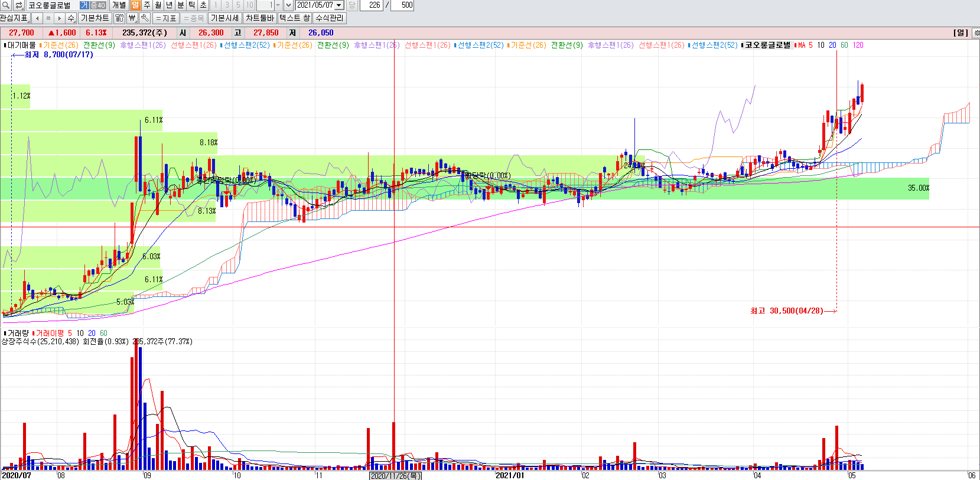The width and height of the screenshot is (980, 480).
Task: Click the date input showing 2021/05/07
Action: point(315,5)
